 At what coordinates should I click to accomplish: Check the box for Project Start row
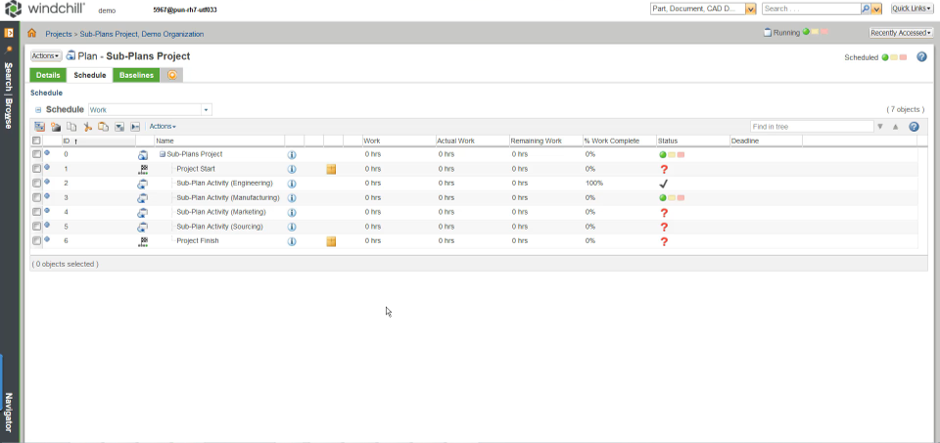tap(37, 169)
